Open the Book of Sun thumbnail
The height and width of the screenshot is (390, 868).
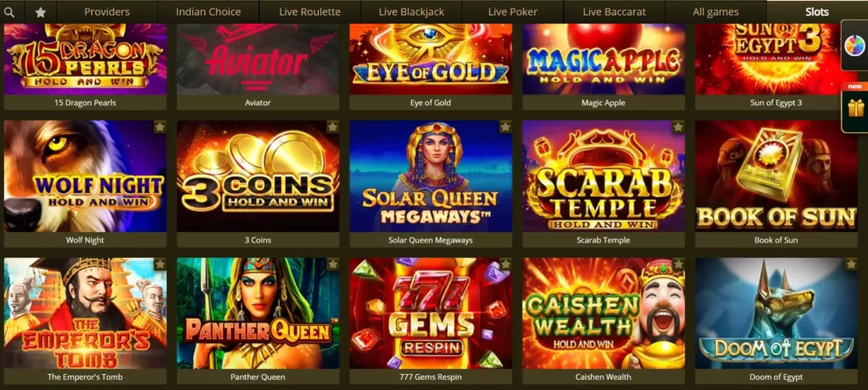point(776,176)
